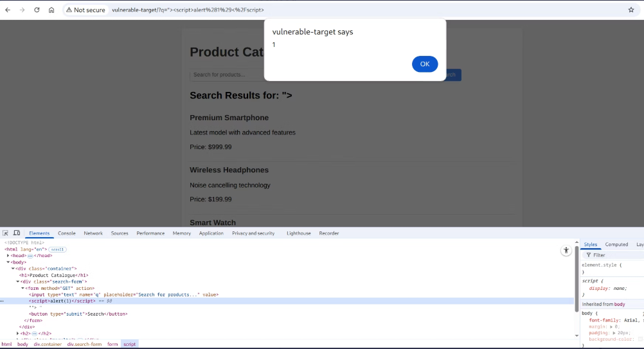Screen dimensions: 644x349
Task: Click the Elements scrollbar down arrow
Action: [x=577, y=336]
